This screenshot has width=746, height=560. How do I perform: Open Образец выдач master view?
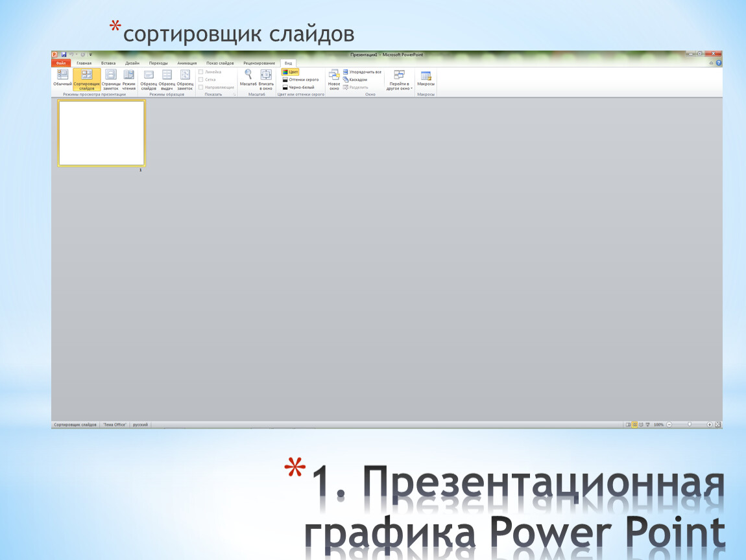(x=167, y=79)
